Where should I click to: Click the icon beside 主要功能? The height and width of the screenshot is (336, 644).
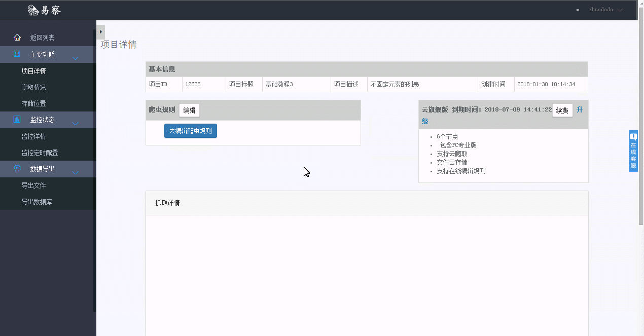(x=17, y=54)
